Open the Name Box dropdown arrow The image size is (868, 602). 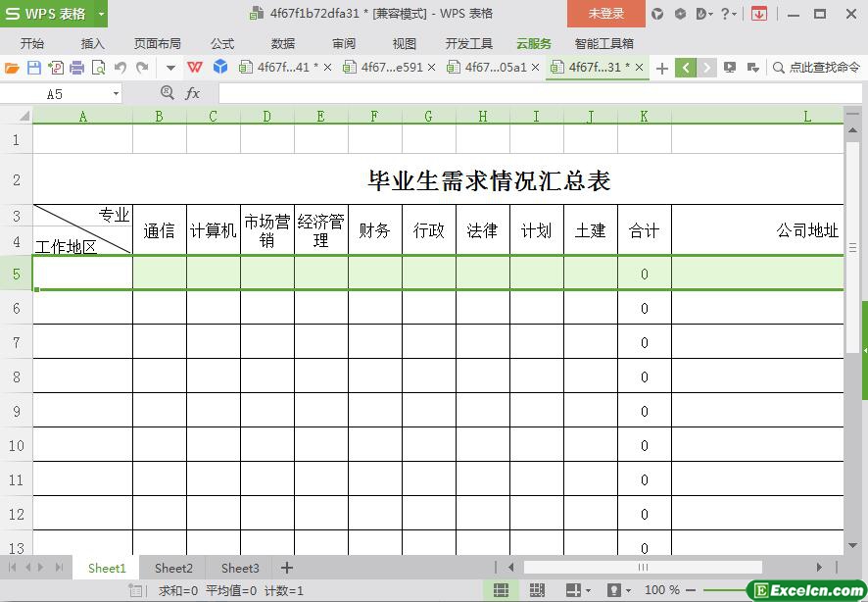[x=116, y=93]
